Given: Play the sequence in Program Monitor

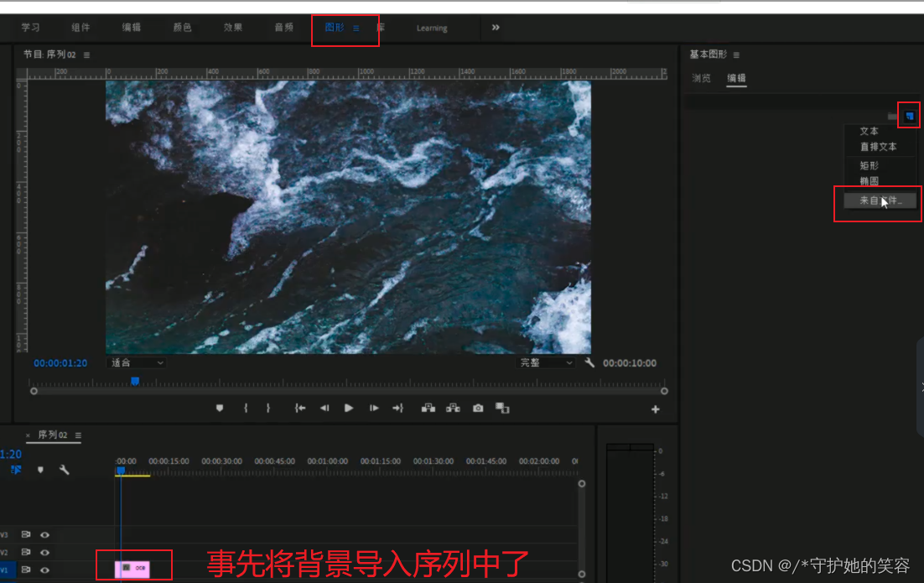Looking at the screenshot, I should (x=348, y=408).
